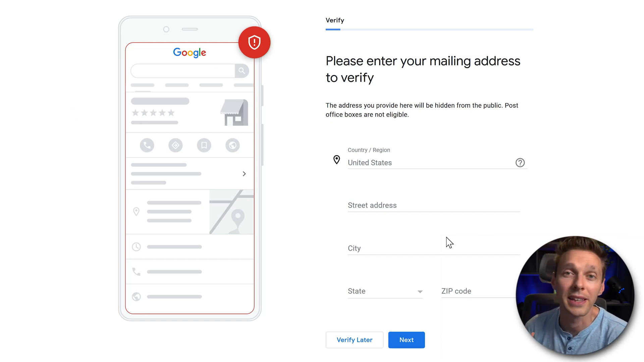Image resolution: width=644 pixels, height=362 pixels.
Task: Click the phone call icon on mobile
Action: point(147,145)
